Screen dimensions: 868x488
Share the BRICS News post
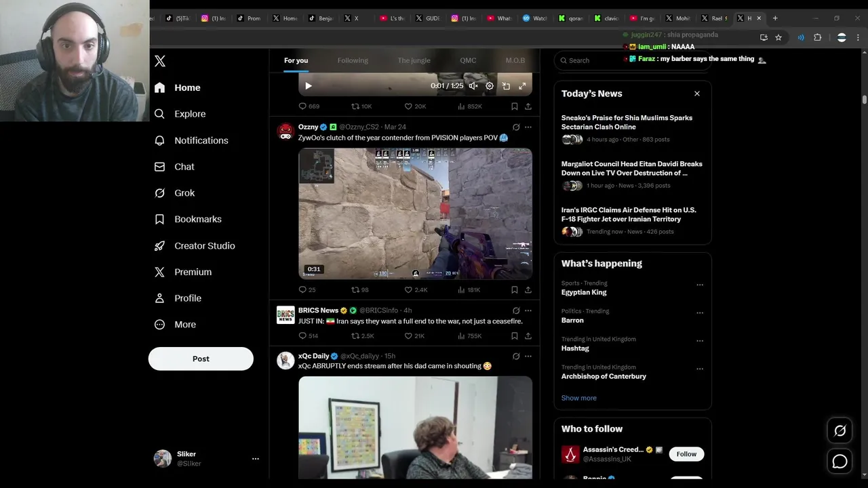528,336
